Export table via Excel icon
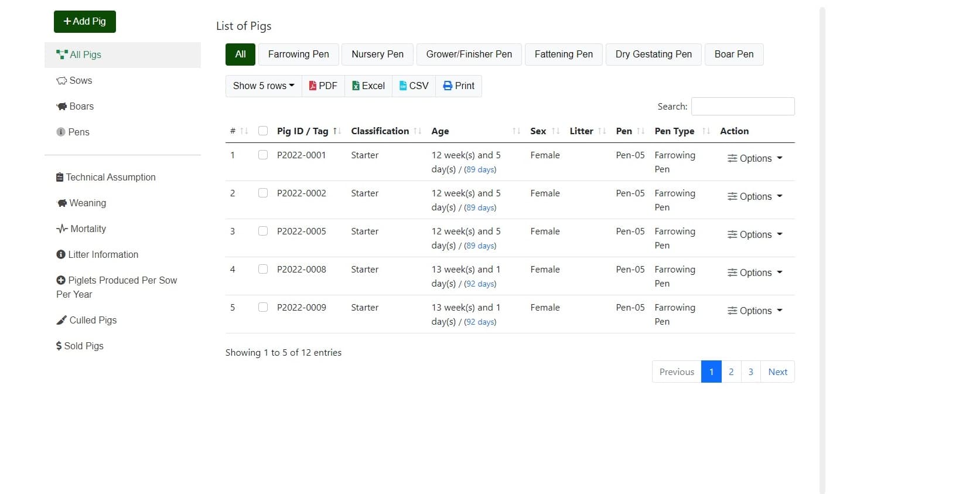Viewport: 980px width, 494px height. click(x=356, y=86)
